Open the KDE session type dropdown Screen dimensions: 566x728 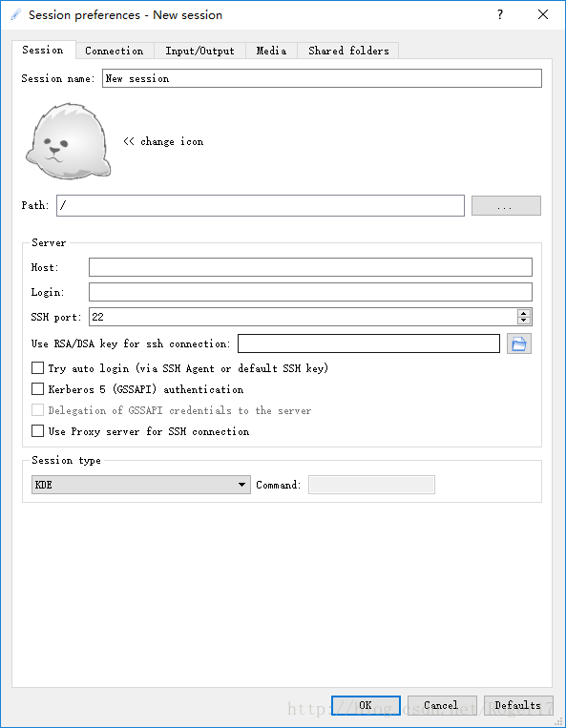[140, 485]
